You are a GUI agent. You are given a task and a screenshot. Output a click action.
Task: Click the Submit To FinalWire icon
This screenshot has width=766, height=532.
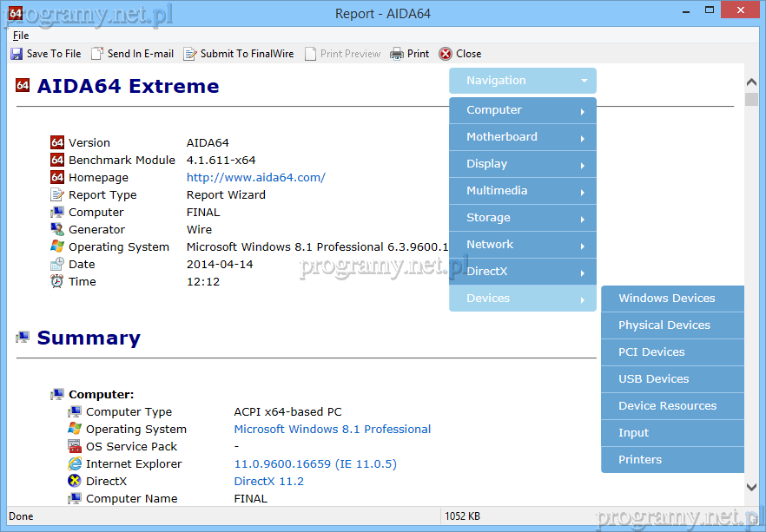pos(190,54)
